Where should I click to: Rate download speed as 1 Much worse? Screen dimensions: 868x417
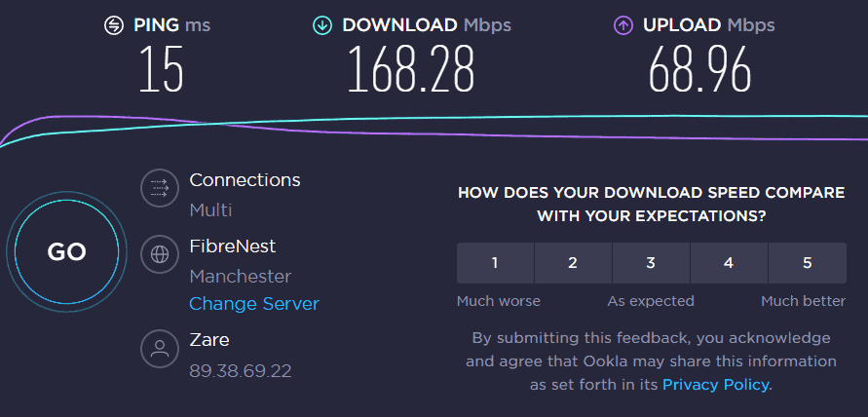point(495,263)
